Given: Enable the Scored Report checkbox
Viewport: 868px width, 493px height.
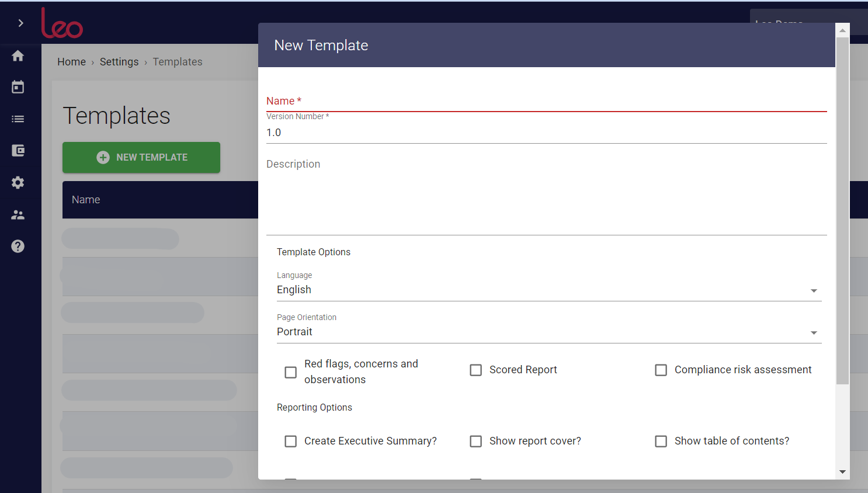Looking at the screenshot, I should tap(475, 370).
